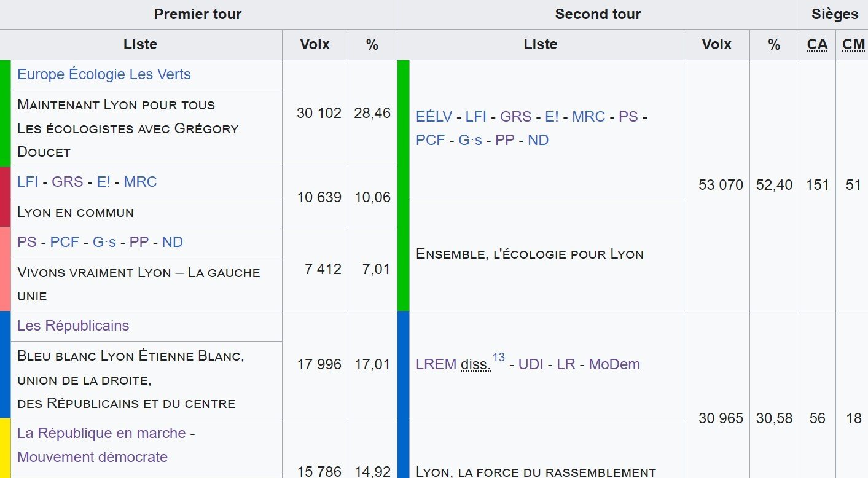The image size is (868, 478).
Task: Open PCF link in first round list
Action: 65,242
